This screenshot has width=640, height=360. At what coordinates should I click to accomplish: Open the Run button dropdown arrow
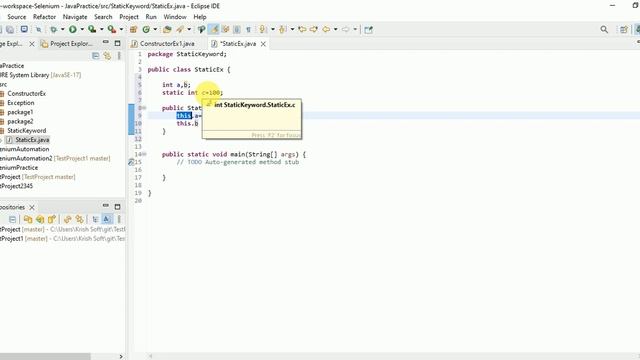[x=82, y=29]
